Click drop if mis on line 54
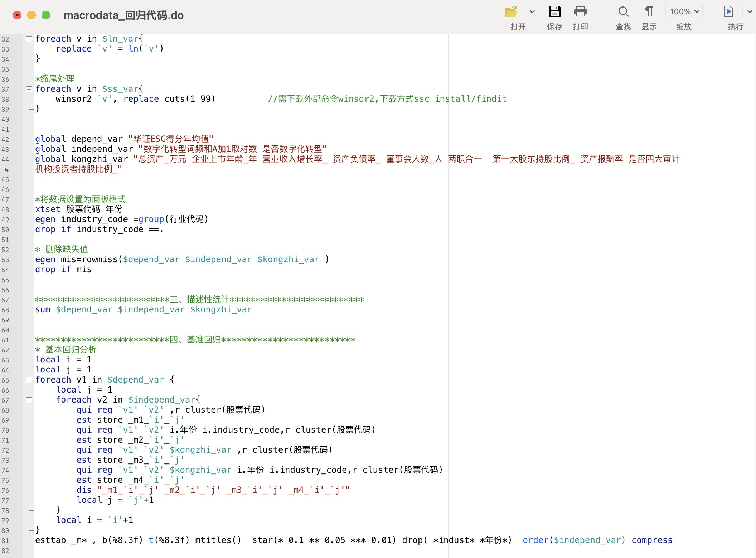This screenshot has width=756, height=558. click(x=63, y=269)
